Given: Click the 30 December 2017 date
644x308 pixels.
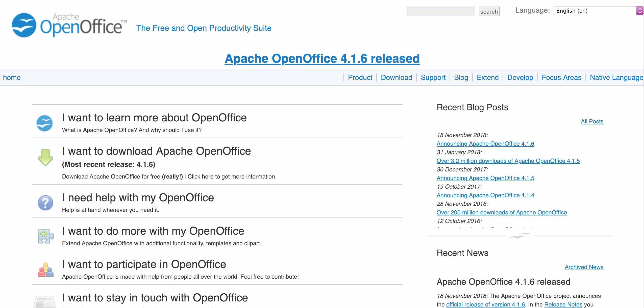Looking at the screenshot, I should tap(462, 169).
